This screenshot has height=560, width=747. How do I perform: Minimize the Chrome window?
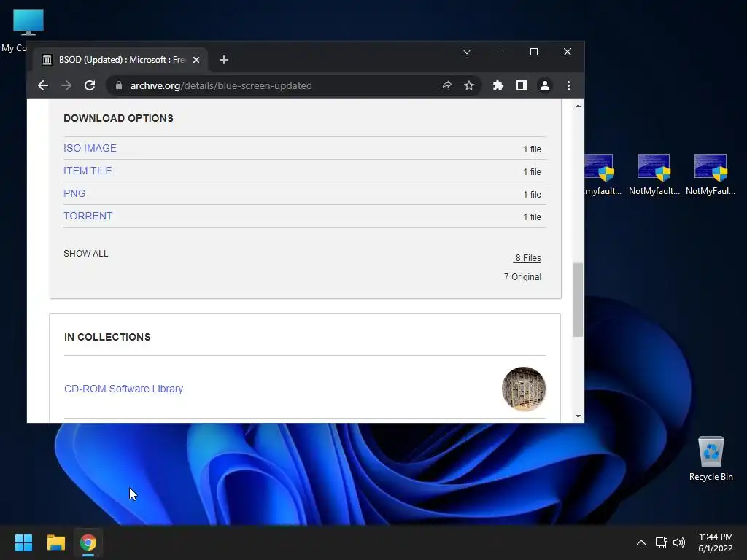point(500,52)
